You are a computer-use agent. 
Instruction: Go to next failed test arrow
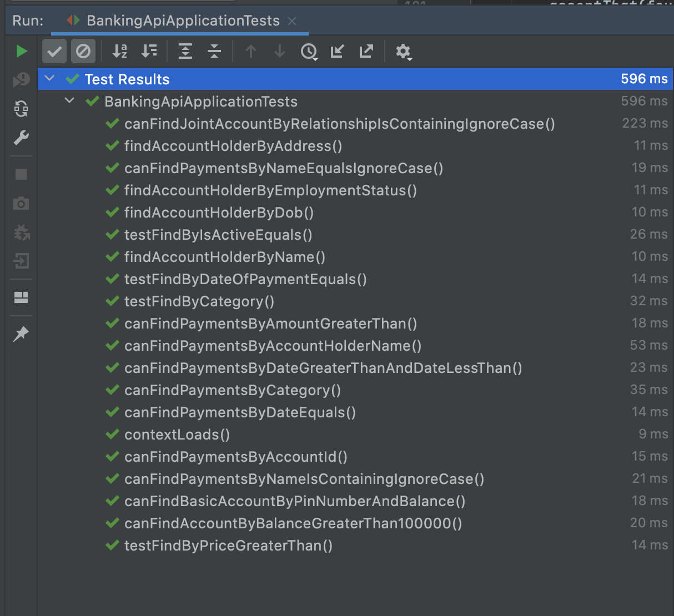(x=280, y=52)
